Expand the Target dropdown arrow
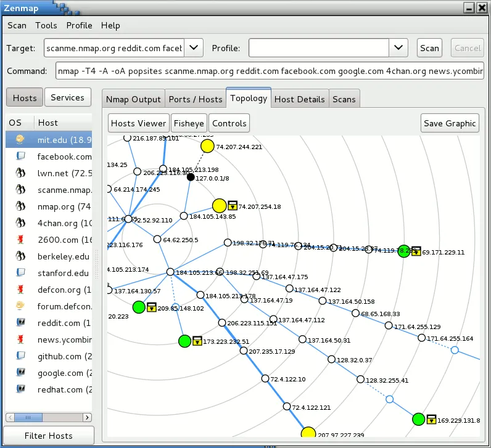 194,48
